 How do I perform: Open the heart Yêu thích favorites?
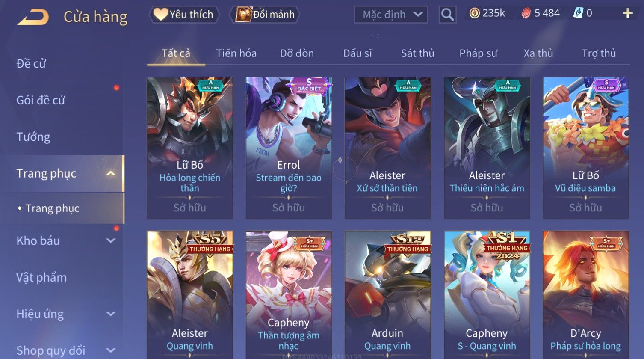pos(184,15)
